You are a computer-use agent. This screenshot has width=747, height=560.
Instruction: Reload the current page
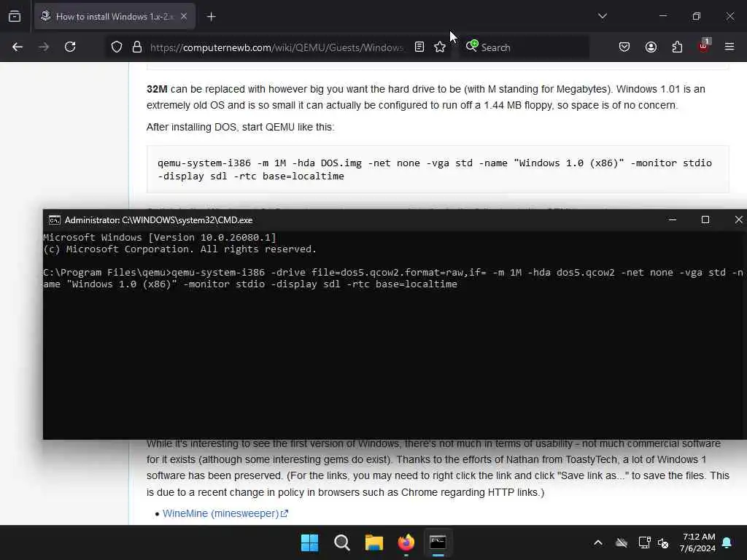pyautogui.click(x=70, y=47)
